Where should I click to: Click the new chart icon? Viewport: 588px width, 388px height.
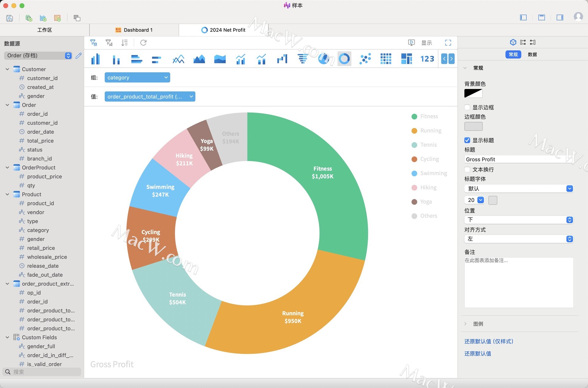[x=43, y=18]
